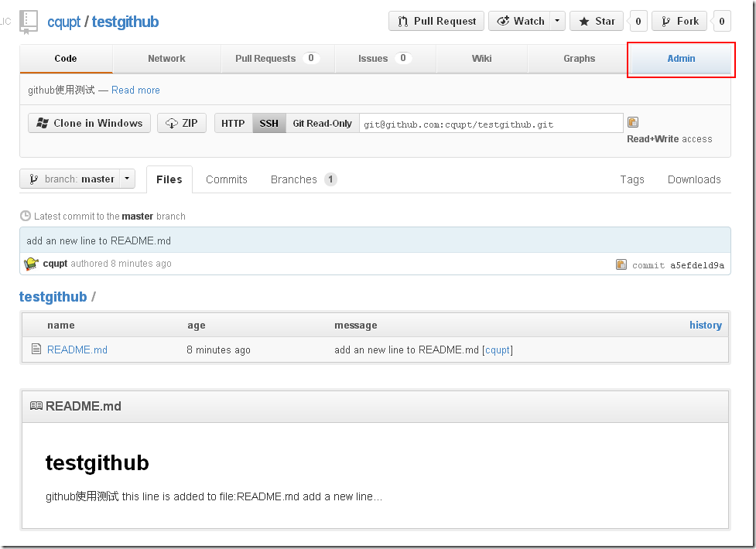Click the testgithub breadcrumb link
The width and height of the screenshot is (756, 549).
click(x=53, y=296)
